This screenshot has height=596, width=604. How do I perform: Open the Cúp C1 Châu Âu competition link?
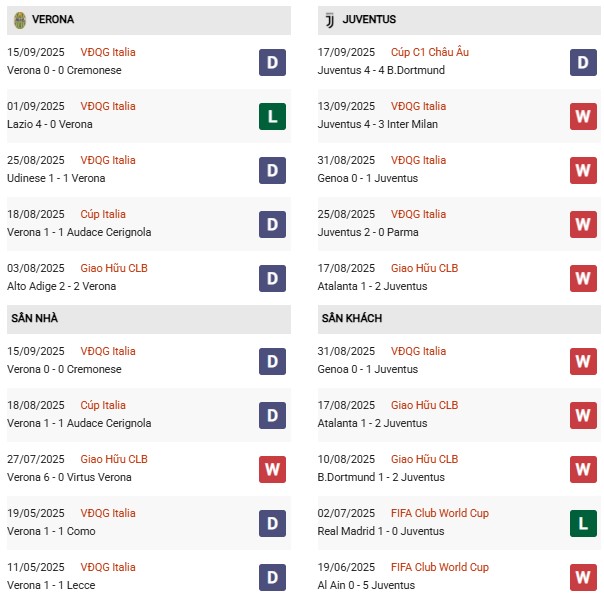[x=430, y=52]
